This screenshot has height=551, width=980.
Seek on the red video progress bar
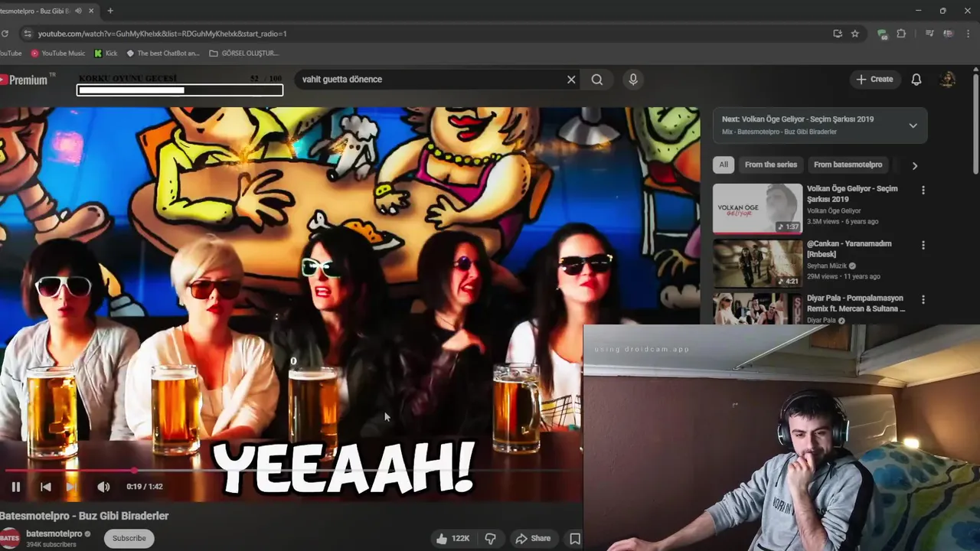[x=291, y=470]
